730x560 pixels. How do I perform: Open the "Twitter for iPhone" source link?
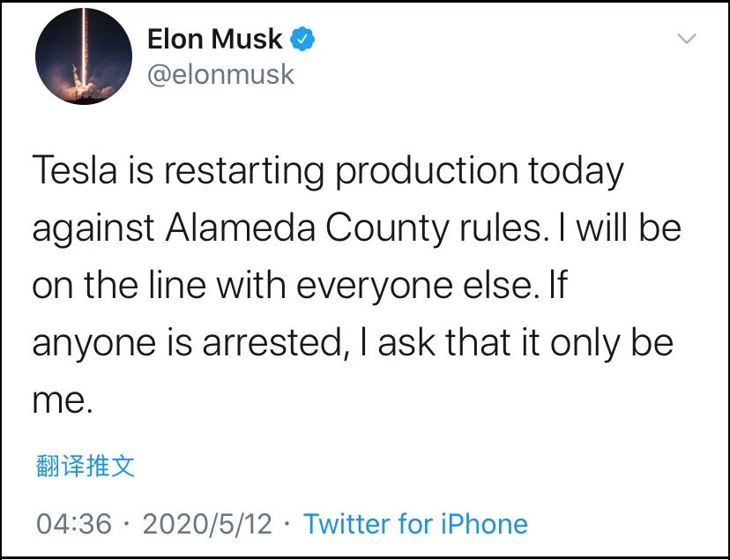tap(415, 524)
